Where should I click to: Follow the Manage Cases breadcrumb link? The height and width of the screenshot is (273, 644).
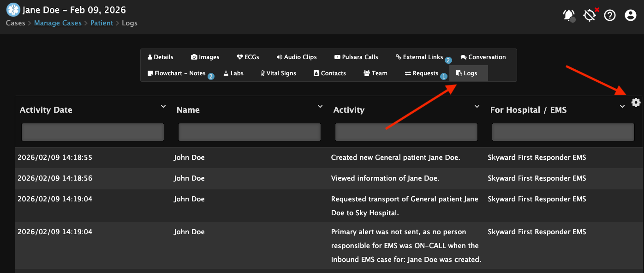58,23
